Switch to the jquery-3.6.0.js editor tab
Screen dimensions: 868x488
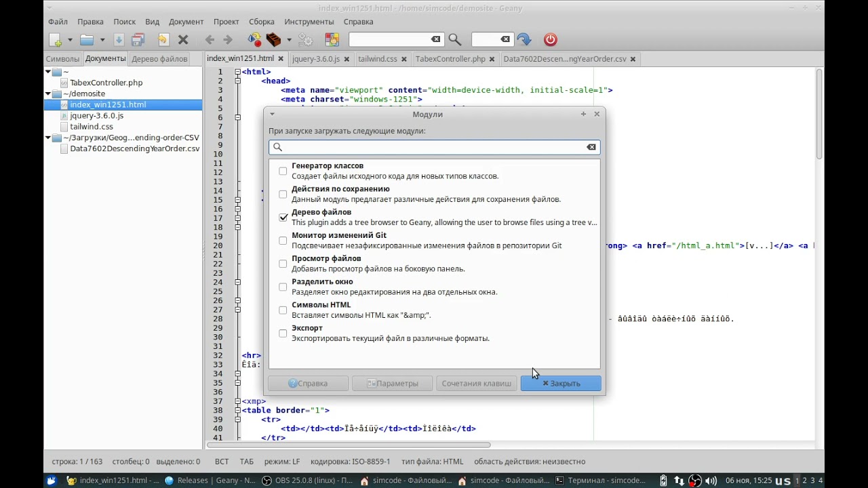(316, 59)
